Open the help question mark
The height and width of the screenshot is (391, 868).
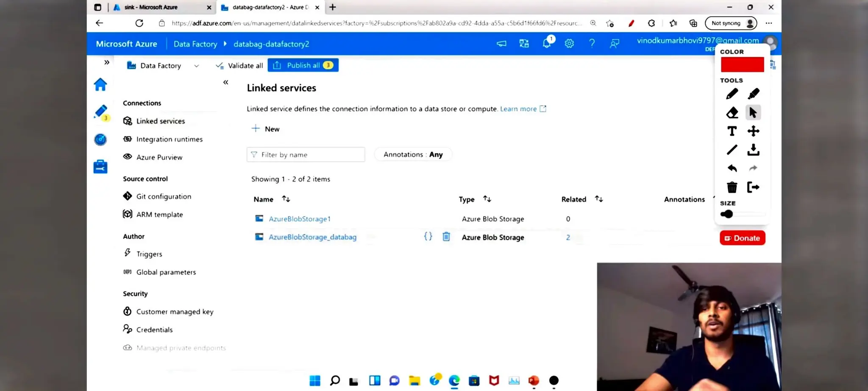coord(592,43)
